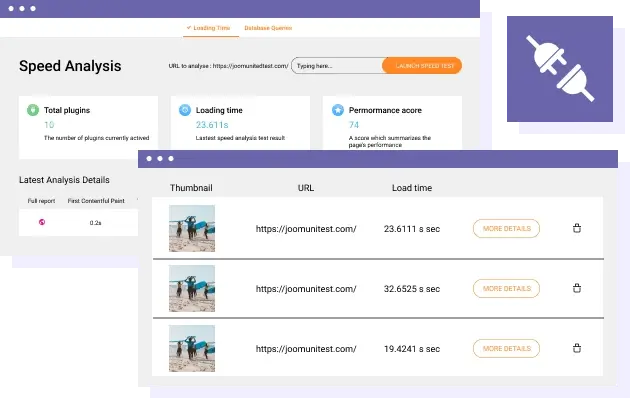Click the 'Speed Analysis' heading

70,66
